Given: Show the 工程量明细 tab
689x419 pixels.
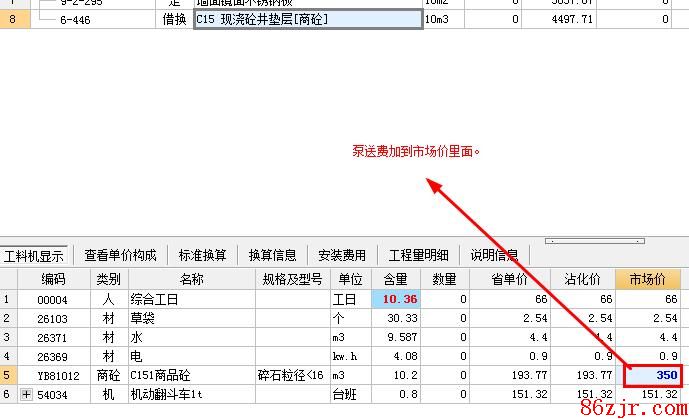Looking at the screenshot, I should 418,255.
